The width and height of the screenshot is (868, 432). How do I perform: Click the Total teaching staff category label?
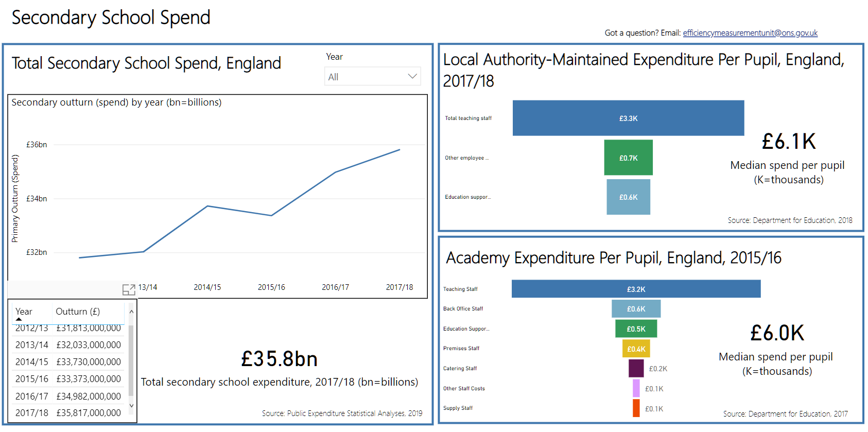click(468, 118)
